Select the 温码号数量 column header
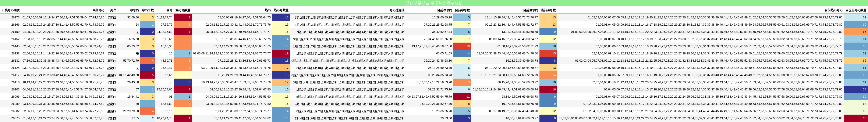This screenshot has width=868, height=122. (183, 10)
